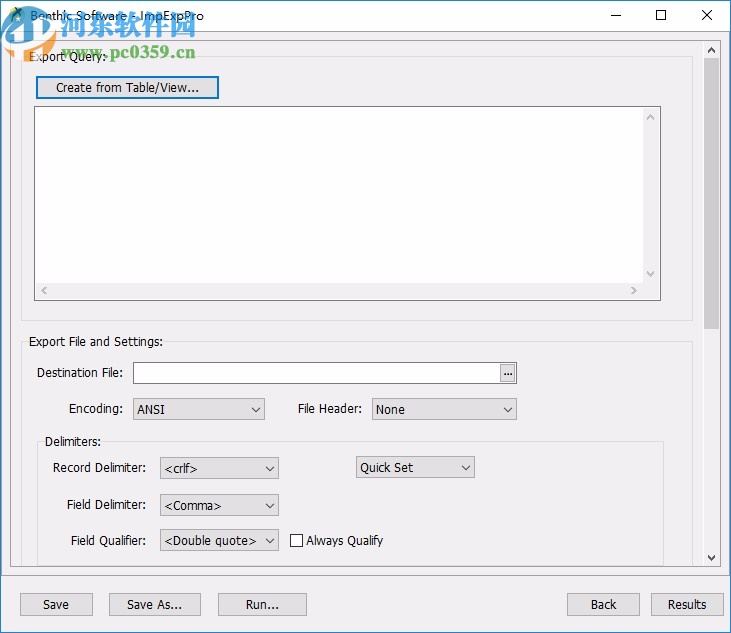Screen dimensions: 731x633
Task: Open the Encoding dropdown showing ANSI
Action: click(199, 409)
